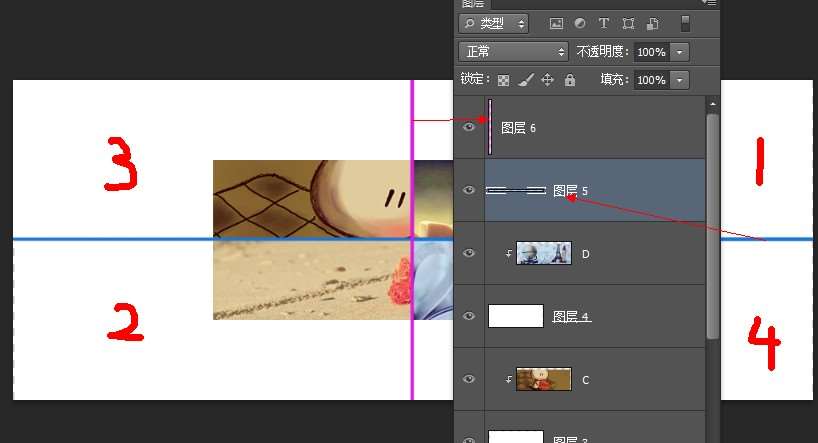
Task: Filter layers by smart object type
Action: coord(652,23)
